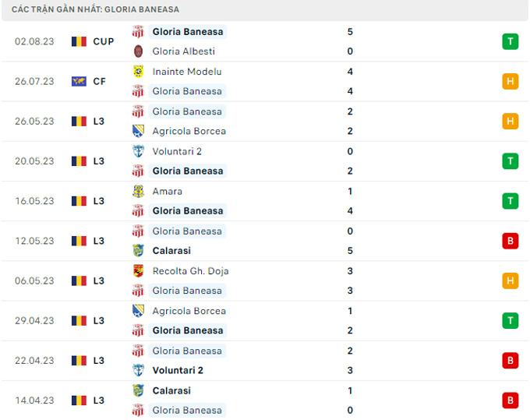Open the Inainte Modelu team link
This screenshot has width=530, height=420.
click(188, 72)
